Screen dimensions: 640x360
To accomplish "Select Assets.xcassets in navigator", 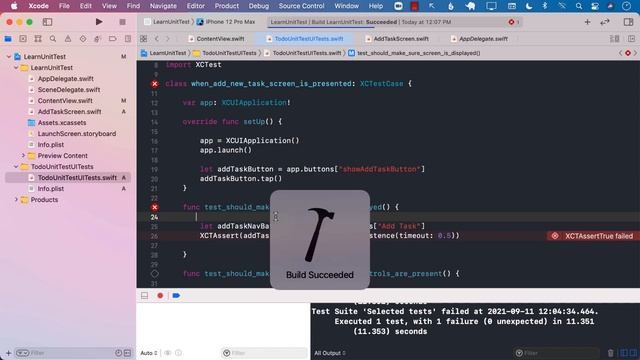I will (62, 123).
